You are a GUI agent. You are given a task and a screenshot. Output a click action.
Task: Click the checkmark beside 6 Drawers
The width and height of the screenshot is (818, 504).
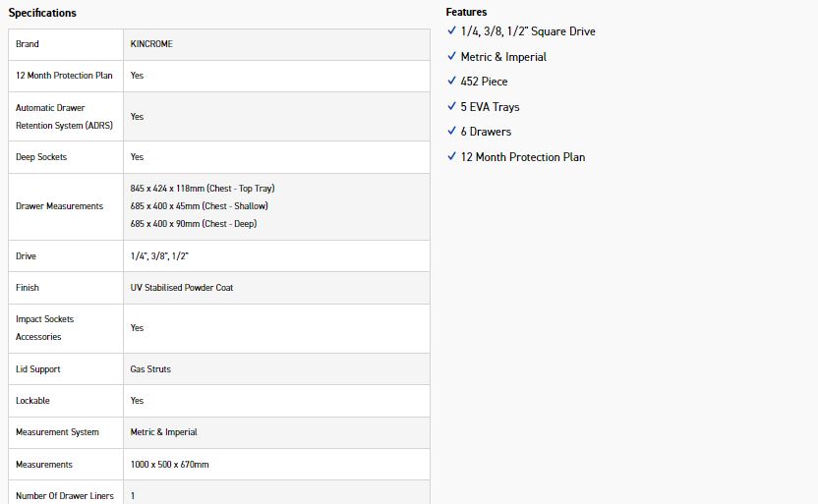point(451,132)
